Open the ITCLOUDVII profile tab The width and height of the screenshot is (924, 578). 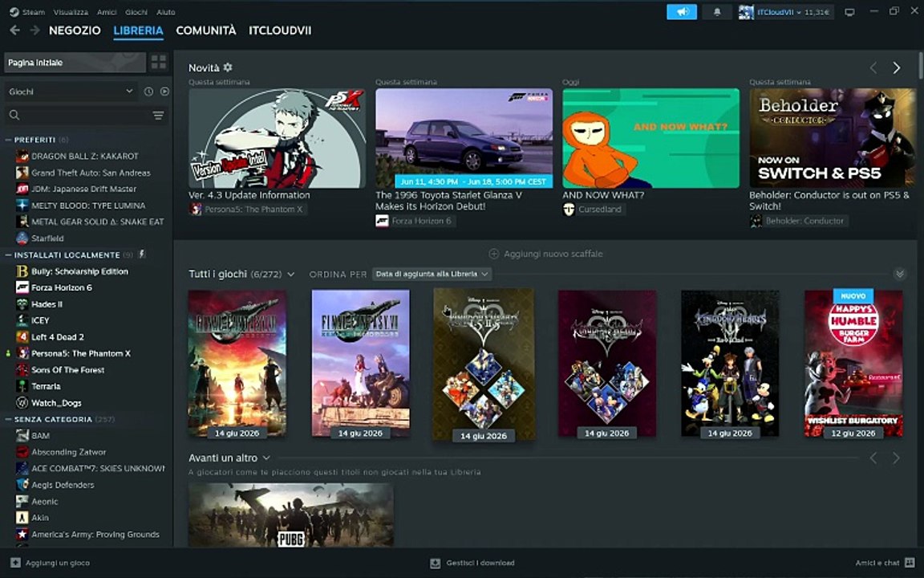click(280, 30)
